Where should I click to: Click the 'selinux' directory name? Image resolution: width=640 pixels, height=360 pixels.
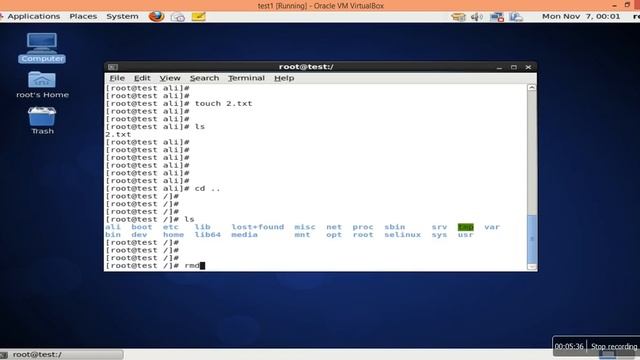pyautogui.click(x=402, y=235)
